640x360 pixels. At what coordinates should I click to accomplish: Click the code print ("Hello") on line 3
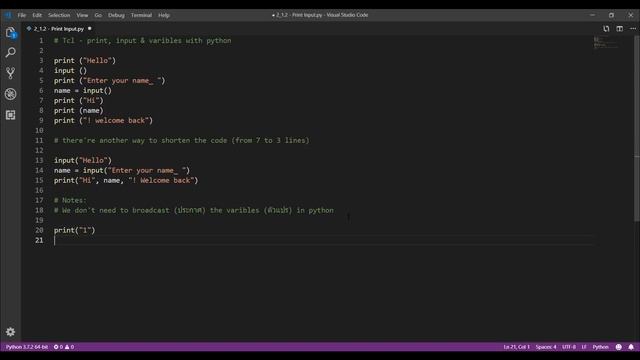85,60
